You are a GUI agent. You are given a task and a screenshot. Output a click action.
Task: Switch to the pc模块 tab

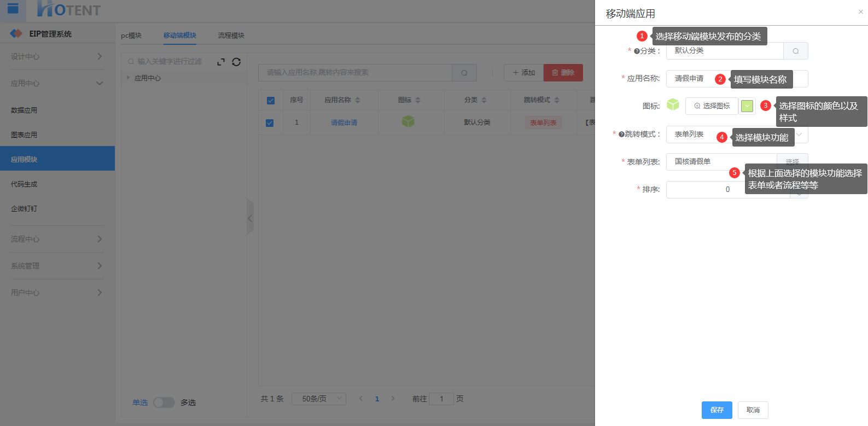click(x=131, y=36)
